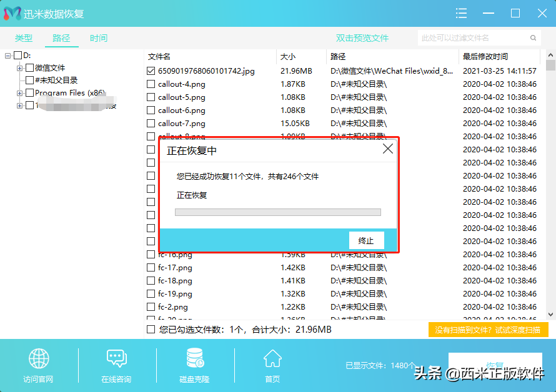Screen dimensions: 556x392
Task: Uncheck 6509019768060101742.jpg file checkbox
Action: coord(151,71)
